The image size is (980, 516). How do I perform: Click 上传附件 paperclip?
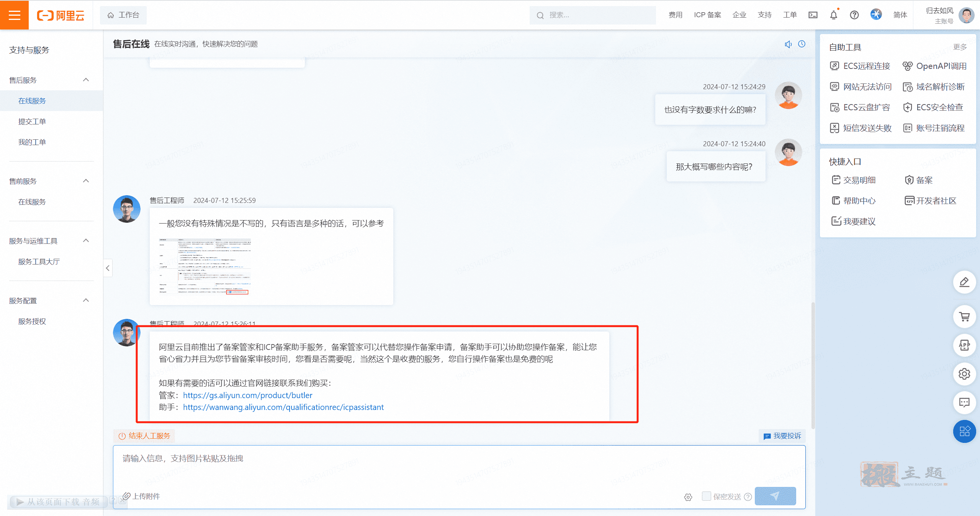[x=141, y=496]
